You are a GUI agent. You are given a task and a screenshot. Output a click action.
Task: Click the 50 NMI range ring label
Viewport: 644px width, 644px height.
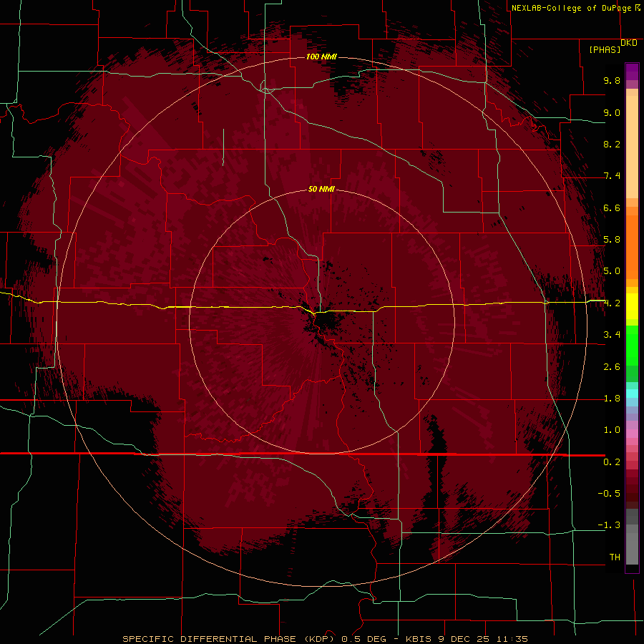click(321, 189)
